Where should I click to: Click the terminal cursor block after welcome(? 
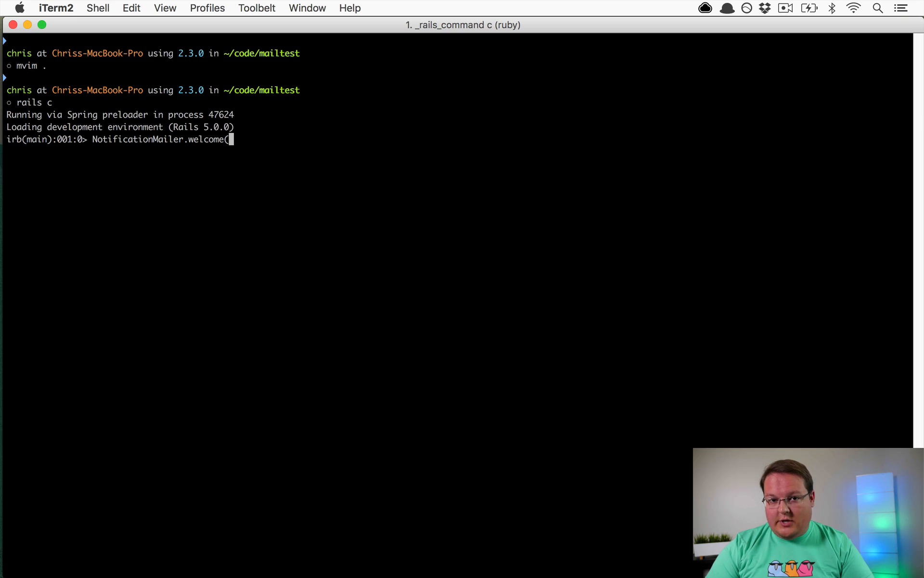[231, 139]
